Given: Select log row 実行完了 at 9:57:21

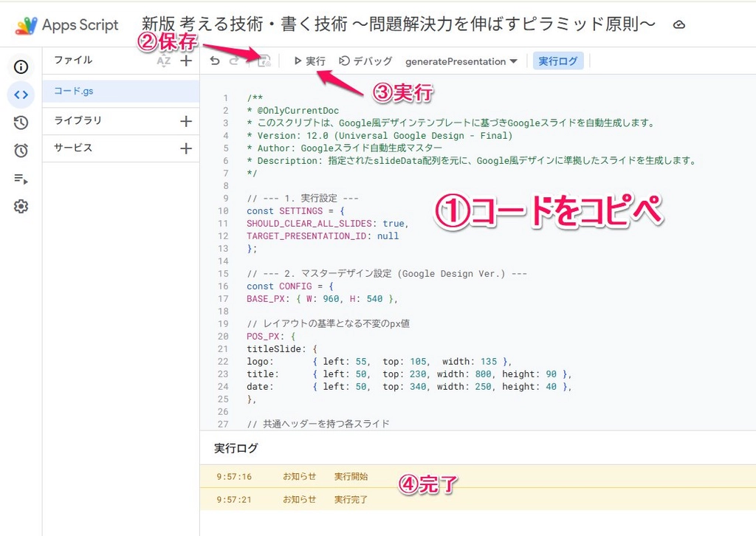Looking at the screenshot, I should [478, 499].
